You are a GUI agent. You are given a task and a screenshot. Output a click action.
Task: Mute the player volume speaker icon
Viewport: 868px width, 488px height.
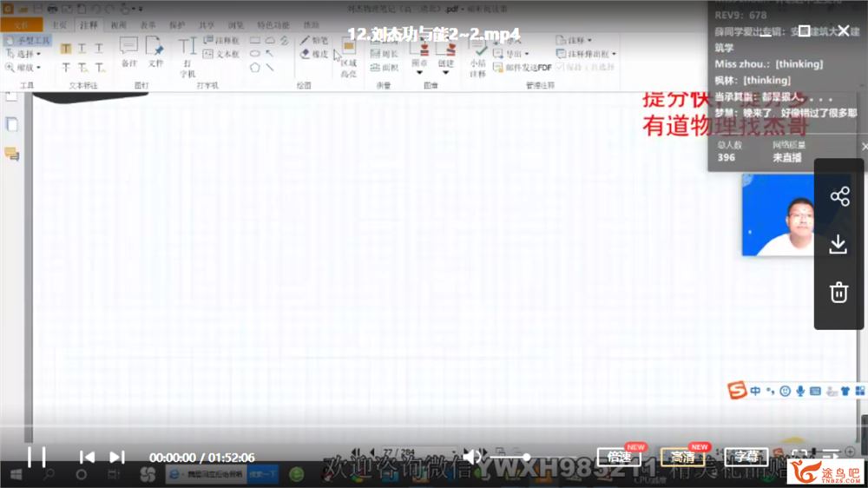click(471, 457)
